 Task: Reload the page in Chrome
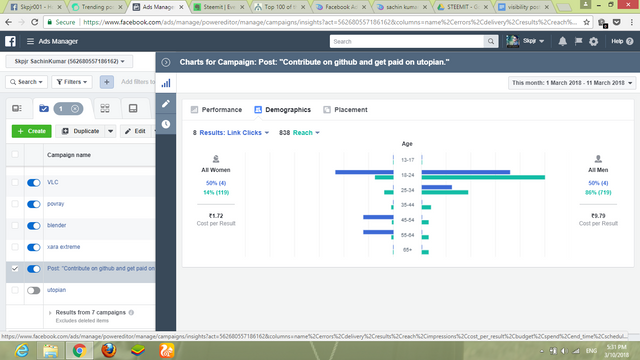click(x=35, y=22)
